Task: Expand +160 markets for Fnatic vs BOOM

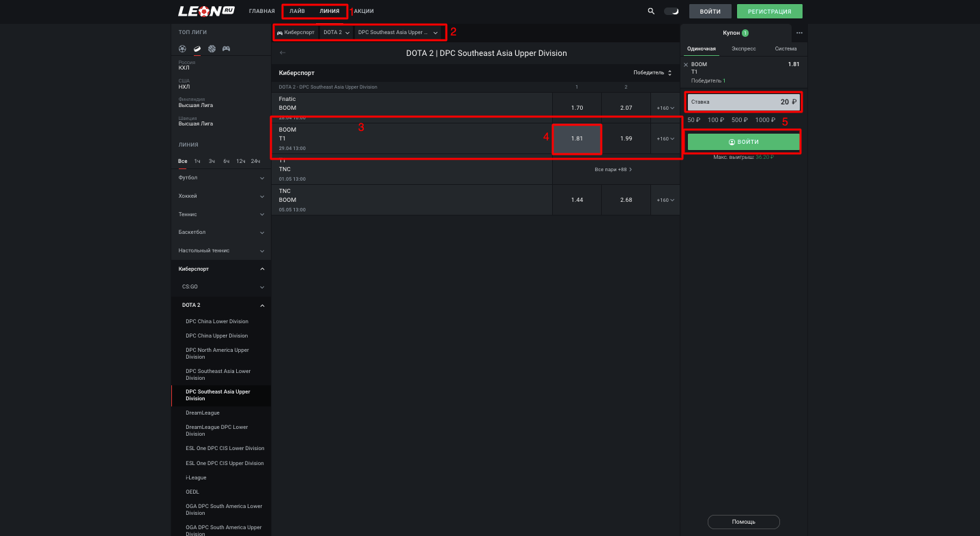Action: pyautogui.click(x=665, y=108)
